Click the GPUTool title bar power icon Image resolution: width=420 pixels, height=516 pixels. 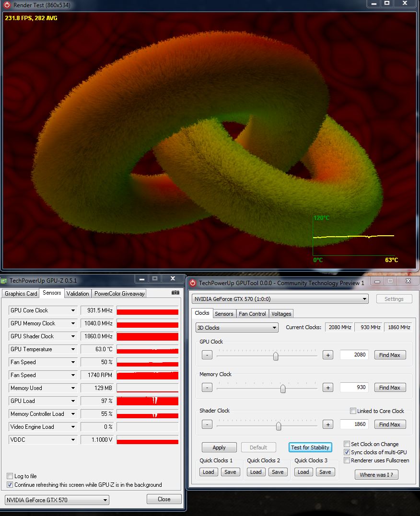[x=193, y=283]
